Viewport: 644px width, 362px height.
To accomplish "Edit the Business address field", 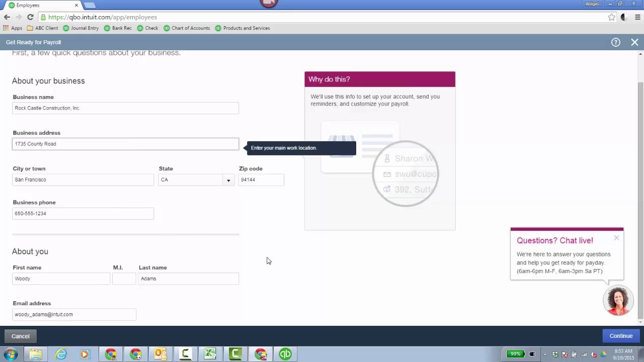I will click(125, 144).
